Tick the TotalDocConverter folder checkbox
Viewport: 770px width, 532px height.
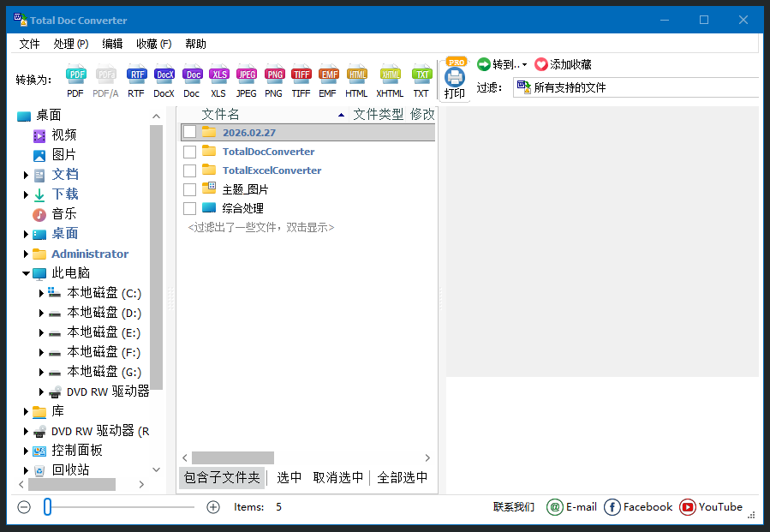point(190,152)
